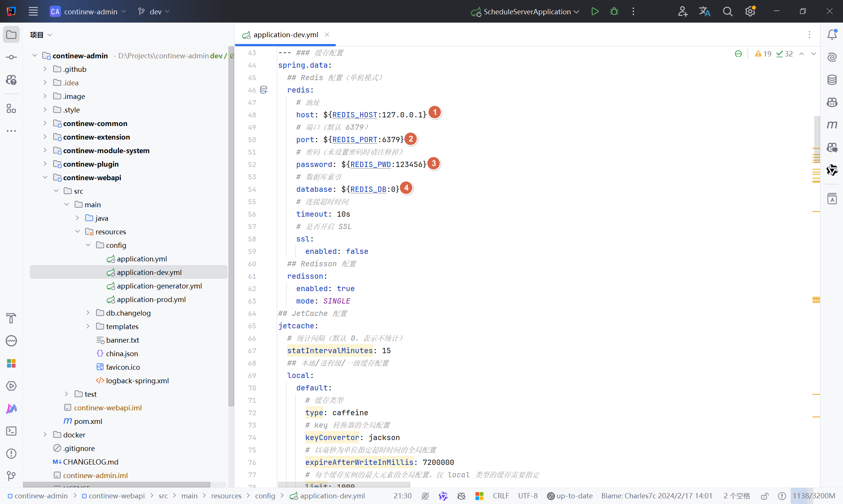Click line column 21:30 indicator
843x504 pixels.
click(403, 496)
